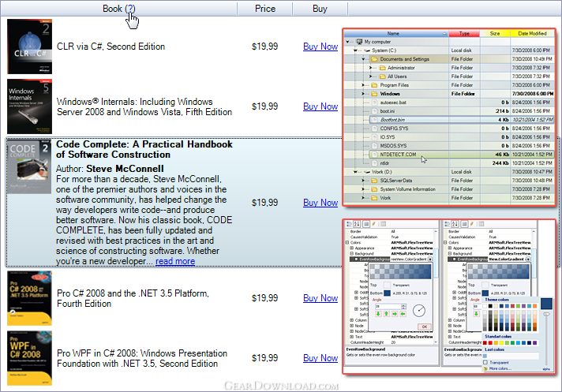The width and height of the screenshot is (562, 392).
Task: Click the Size column header
Action: point(495,33)
